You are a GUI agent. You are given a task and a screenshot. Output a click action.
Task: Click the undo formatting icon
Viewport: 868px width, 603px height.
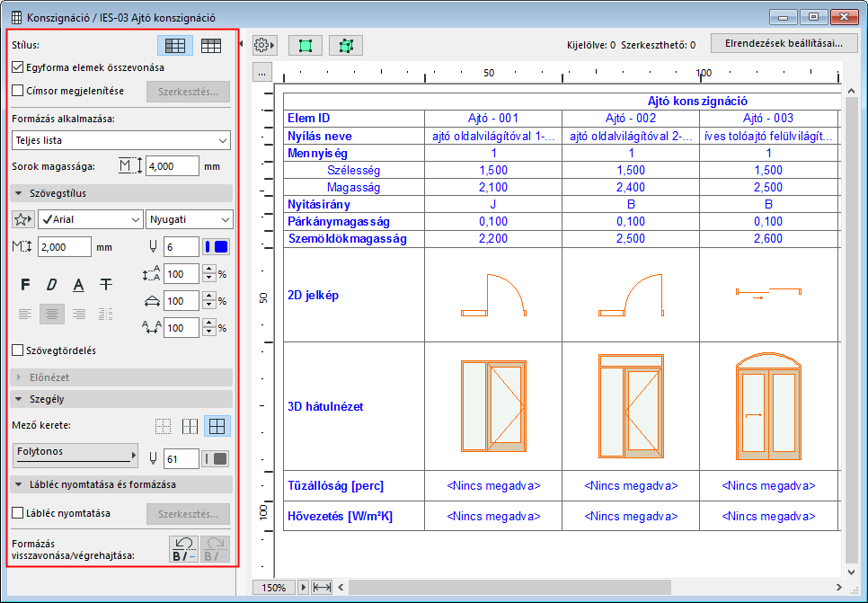tap(184, 548)
